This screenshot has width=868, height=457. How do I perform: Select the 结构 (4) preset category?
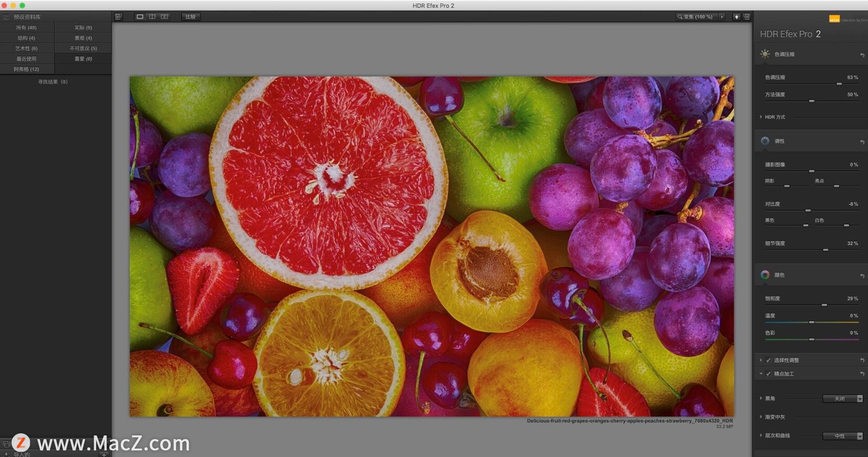tap(27, 38)
